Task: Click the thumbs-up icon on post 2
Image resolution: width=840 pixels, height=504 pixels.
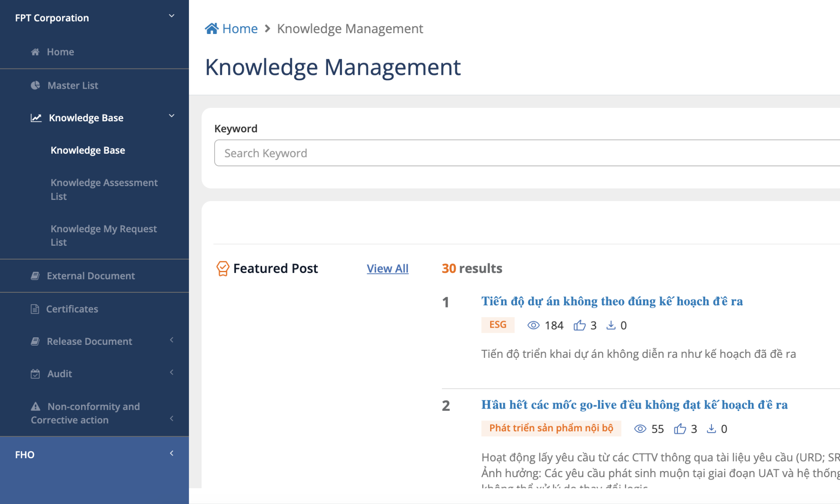Action: click(680, 428)
